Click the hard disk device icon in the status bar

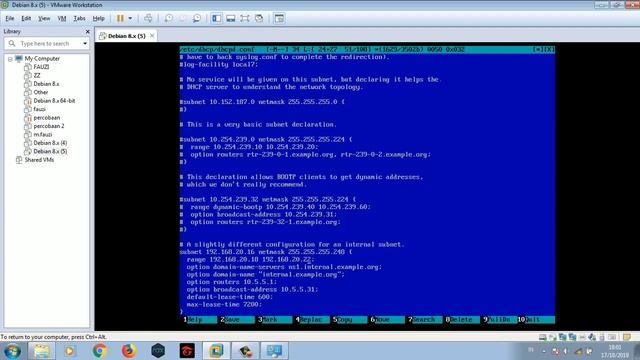(543, 337)
